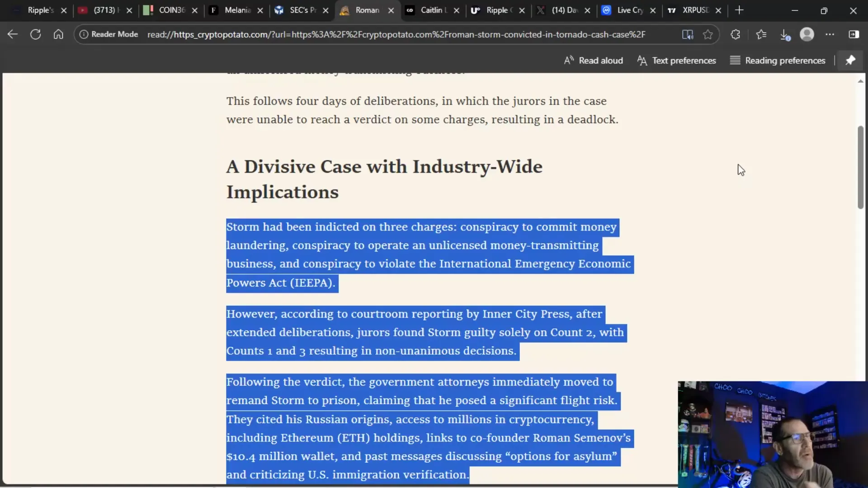Close the Caitlin L tab
This screenshot has width=868, height=488.
(x=457, y=10)
